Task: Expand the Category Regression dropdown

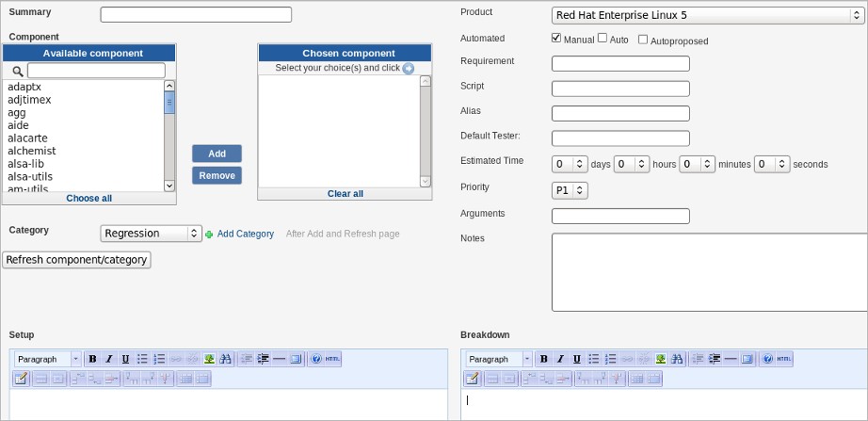Action: 151,234
